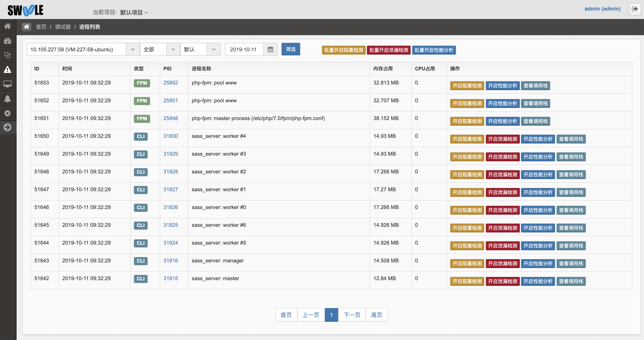The image size is (644, 340).
Task: Open the admin (admin) user link
Action: (602, 9)
